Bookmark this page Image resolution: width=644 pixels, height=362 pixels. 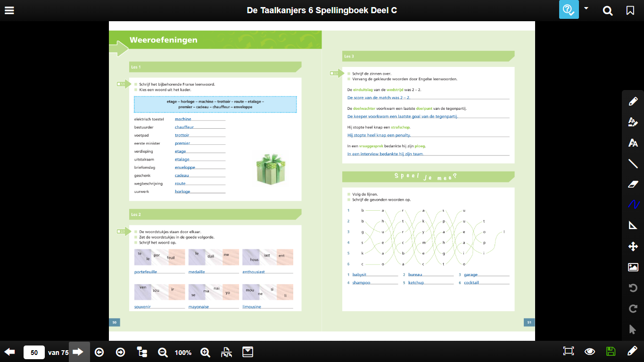[630, 10]
